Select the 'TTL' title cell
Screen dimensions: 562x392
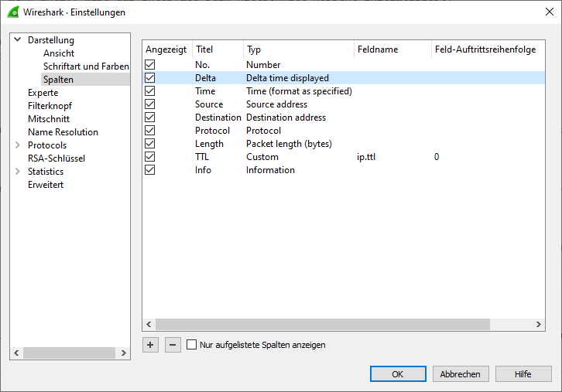tap(202, 157)
